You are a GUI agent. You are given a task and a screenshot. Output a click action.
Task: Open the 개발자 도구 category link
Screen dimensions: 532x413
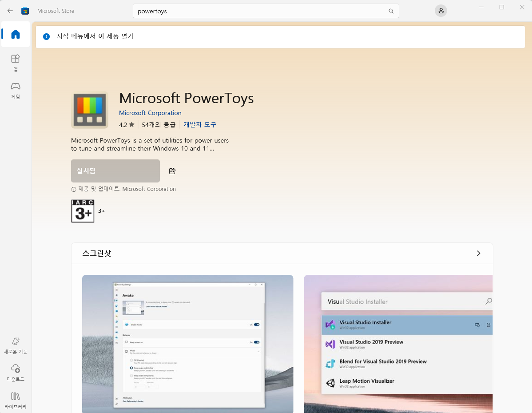pos(200,124)
